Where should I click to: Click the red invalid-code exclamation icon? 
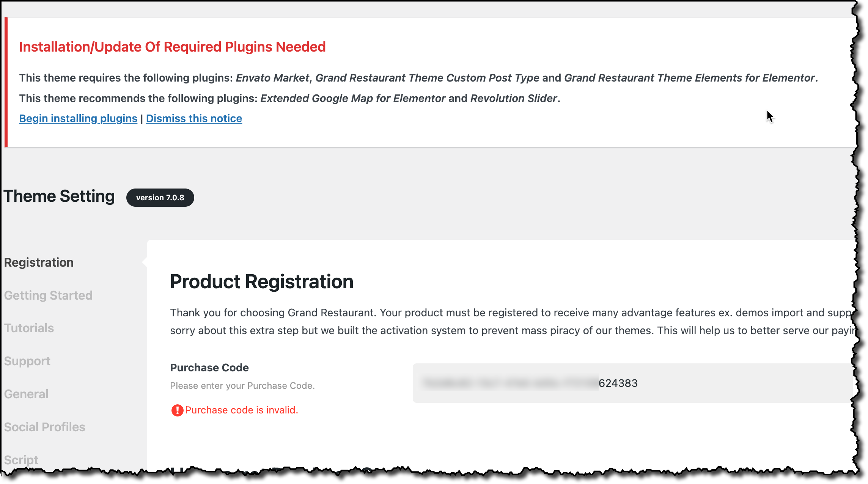[177, 410]
